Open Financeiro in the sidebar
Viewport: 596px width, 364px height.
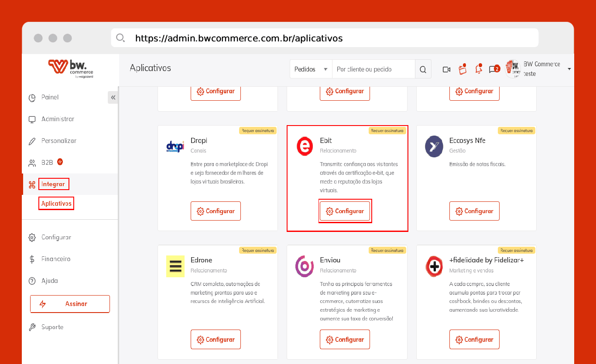click(56, 259)
